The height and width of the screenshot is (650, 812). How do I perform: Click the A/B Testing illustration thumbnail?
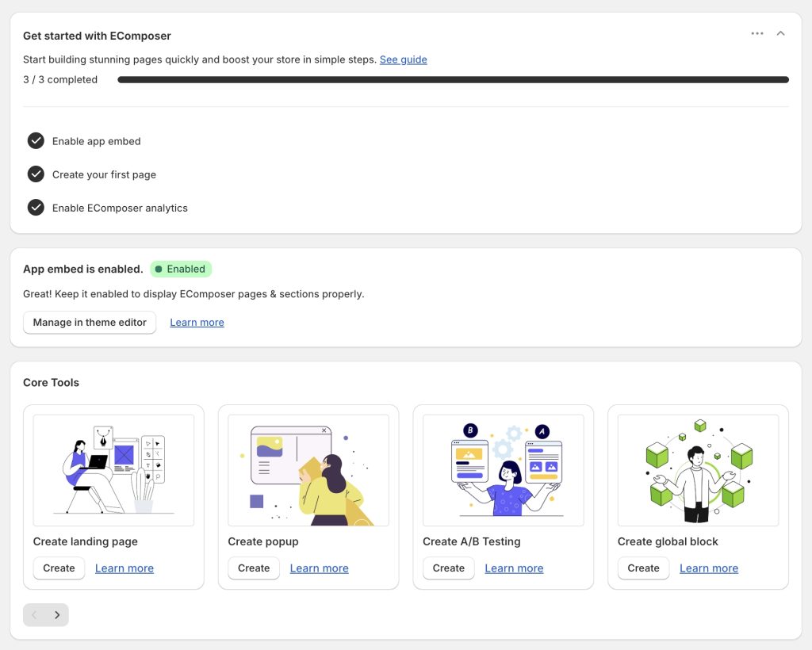(x=504, y=470)
